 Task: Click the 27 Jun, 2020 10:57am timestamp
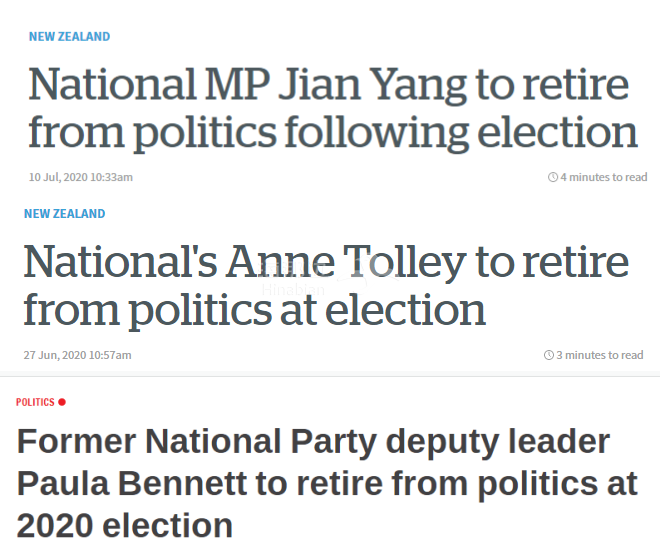[x=77, y=355]
